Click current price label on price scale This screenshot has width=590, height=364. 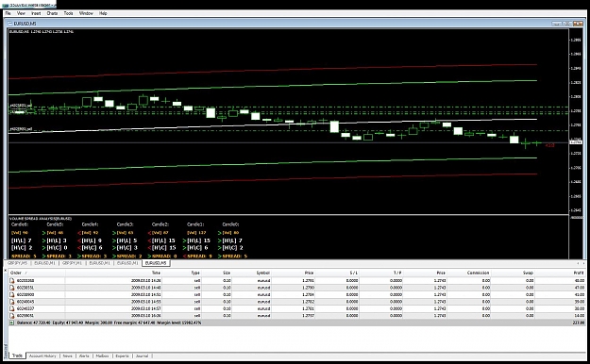pos(576,141)
